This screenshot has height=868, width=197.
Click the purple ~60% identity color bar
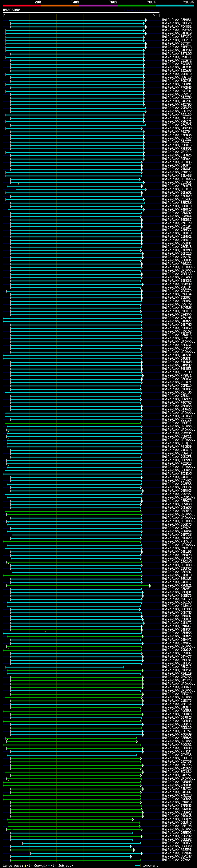[x=99, y=6]
